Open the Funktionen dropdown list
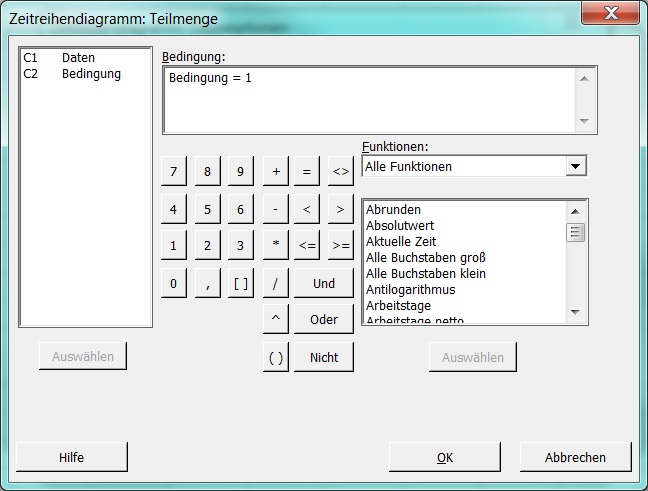The image size is (648, 491). (x=576, y=167)
